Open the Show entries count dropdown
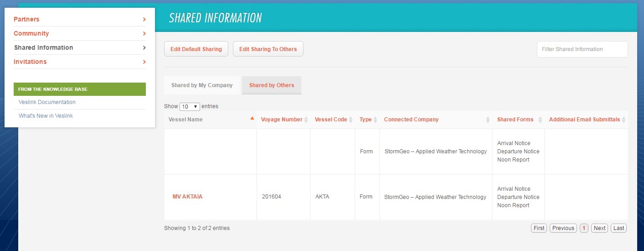This screenshot has width=644, height=251. (190, 106)
